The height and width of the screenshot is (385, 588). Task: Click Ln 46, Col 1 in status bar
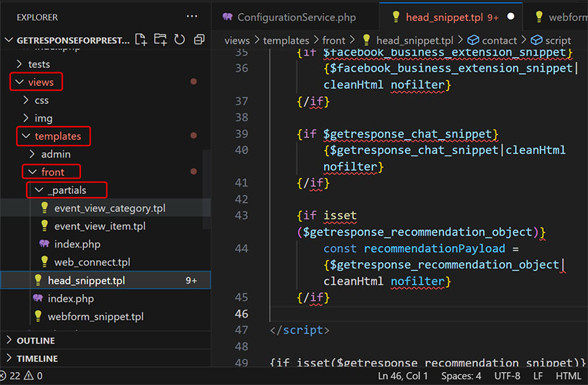403,376
